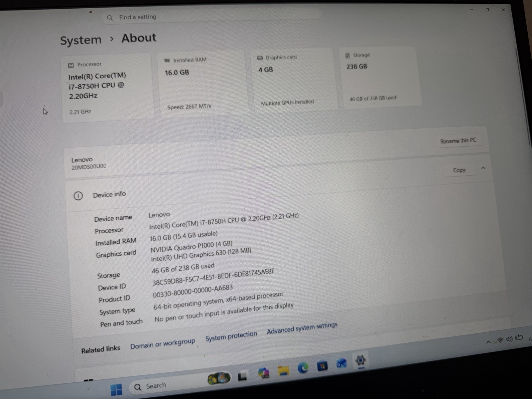Open the volume speaker tray icon

509,339
